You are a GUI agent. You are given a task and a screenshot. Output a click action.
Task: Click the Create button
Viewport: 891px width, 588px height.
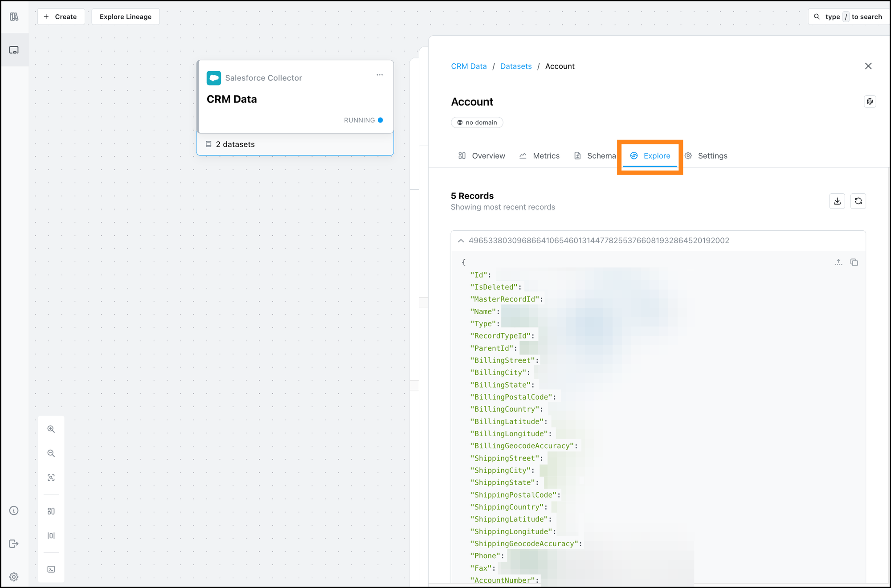(x=61, y=16)
